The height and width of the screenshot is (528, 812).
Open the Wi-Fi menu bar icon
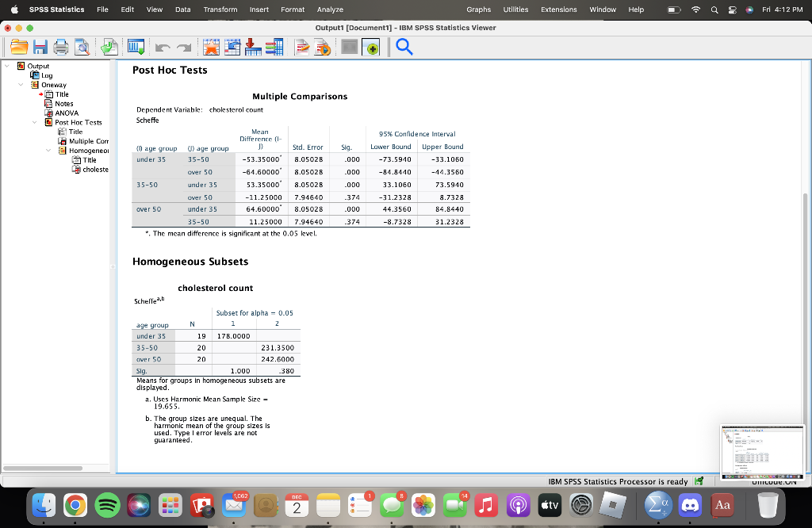[x=695, y=10]
